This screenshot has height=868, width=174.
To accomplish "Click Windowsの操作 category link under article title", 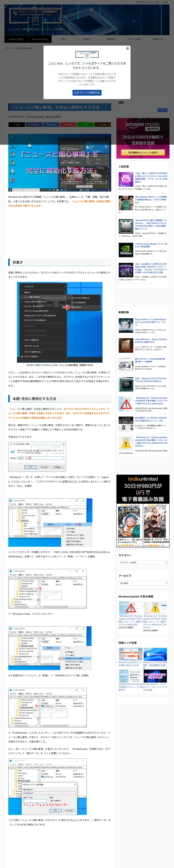I will [53, 117].
